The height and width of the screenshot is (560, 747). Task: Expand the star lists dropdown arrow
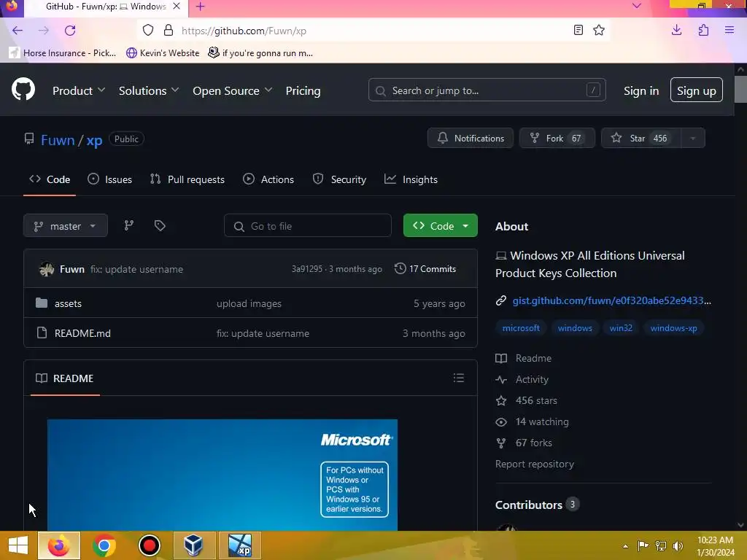pos(693,138)
